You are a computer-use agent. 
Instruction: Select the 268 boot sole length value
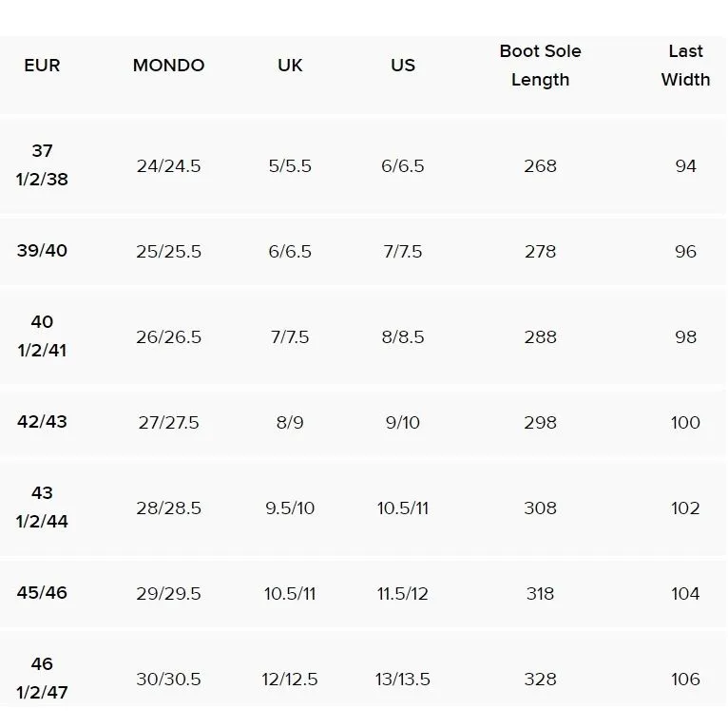540,166
